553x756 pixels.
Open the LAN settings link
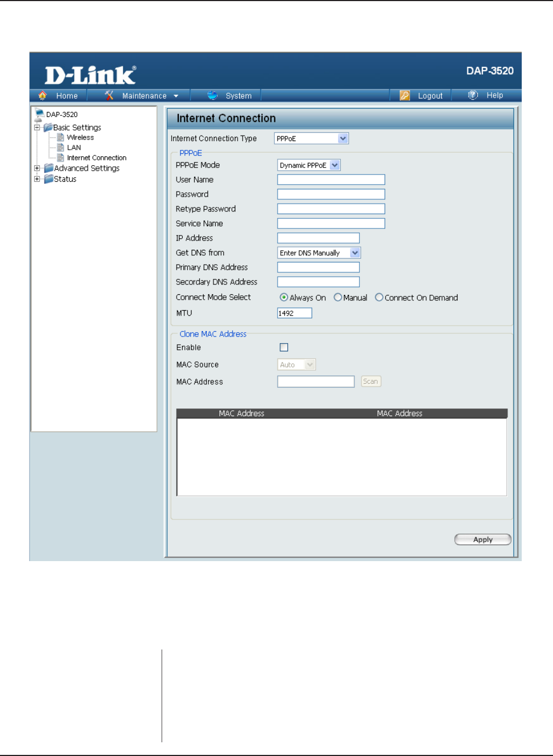click(74, 147)
